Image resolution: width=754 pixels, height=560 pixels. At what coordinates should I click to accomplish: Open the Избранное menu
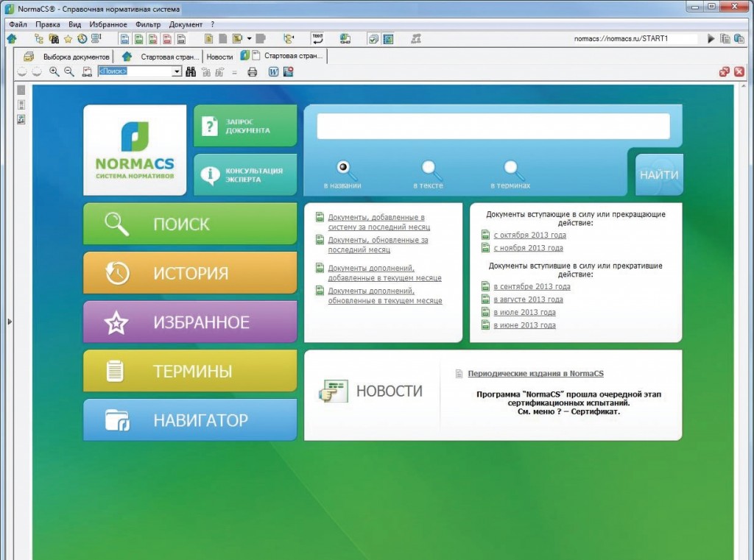pos(108,24)
